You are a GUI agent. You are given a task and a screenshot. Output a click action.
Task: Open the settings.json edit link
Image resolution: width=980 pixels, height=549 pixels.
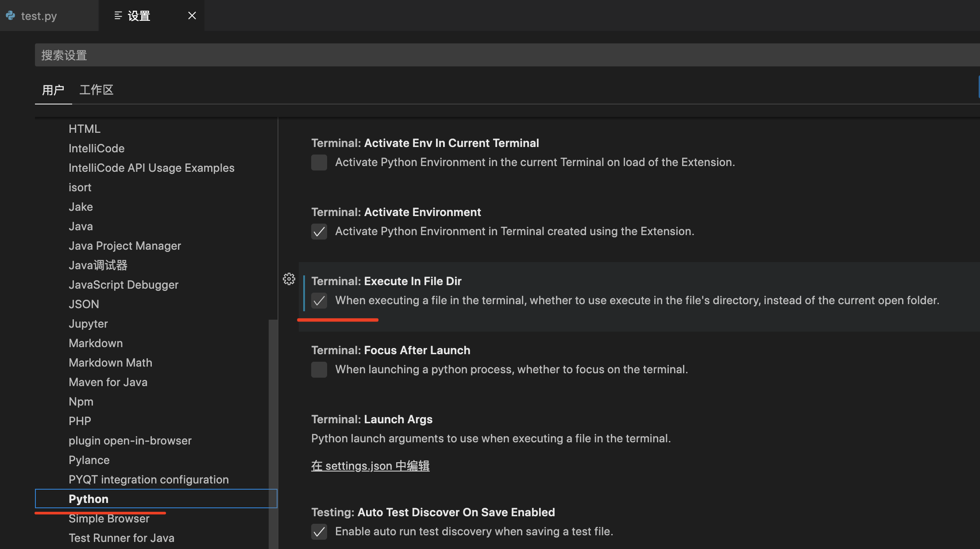point(370,466)
